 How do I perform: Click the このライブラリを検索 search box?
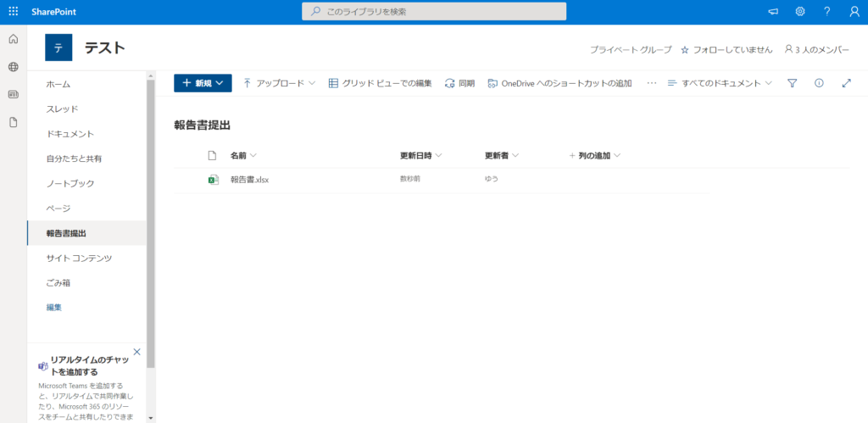point(434,12)
